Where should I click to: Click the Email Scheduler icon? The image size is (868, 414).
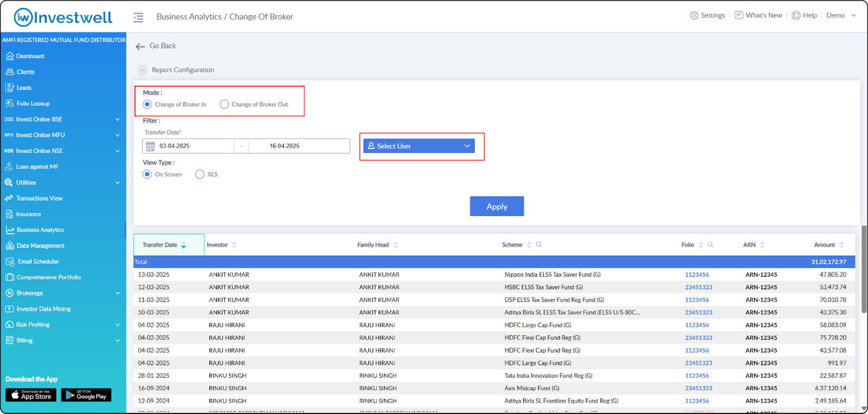pos(10,262)
